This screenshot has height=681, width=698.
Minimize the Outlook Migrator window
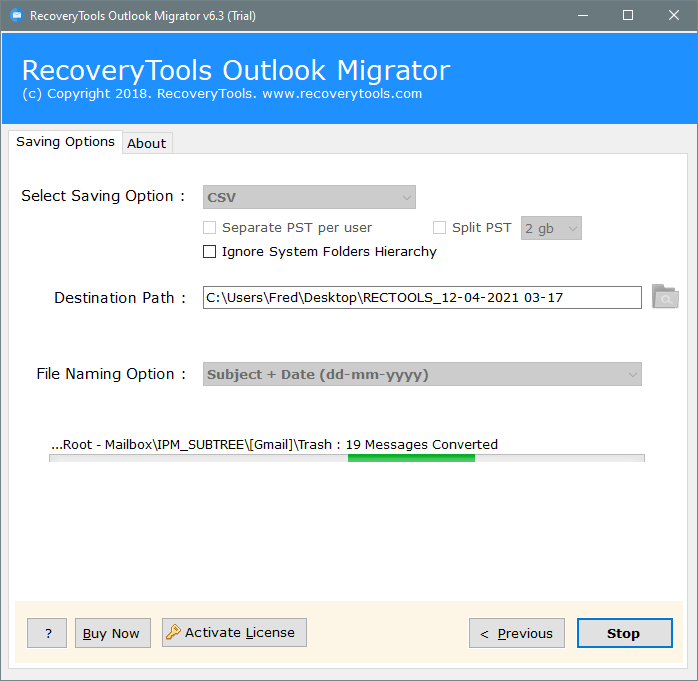point(583,16)
